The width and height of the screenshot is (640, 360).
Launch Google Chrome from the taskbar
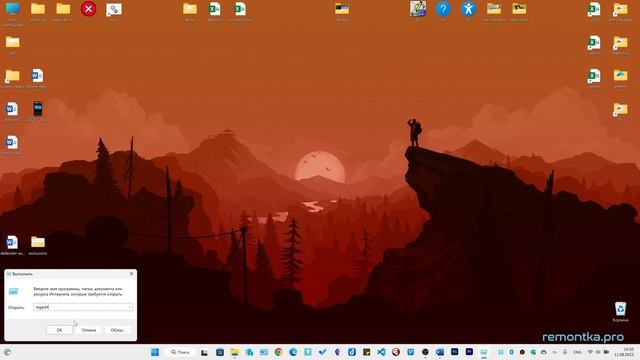[278, 352]
